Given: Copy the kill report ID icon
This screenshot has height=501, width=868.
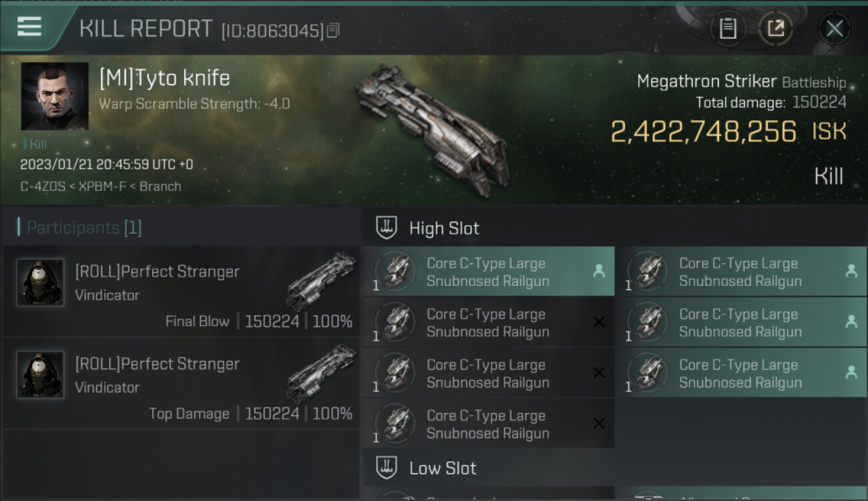Looking at the screenshot, I should pos(333,31).
